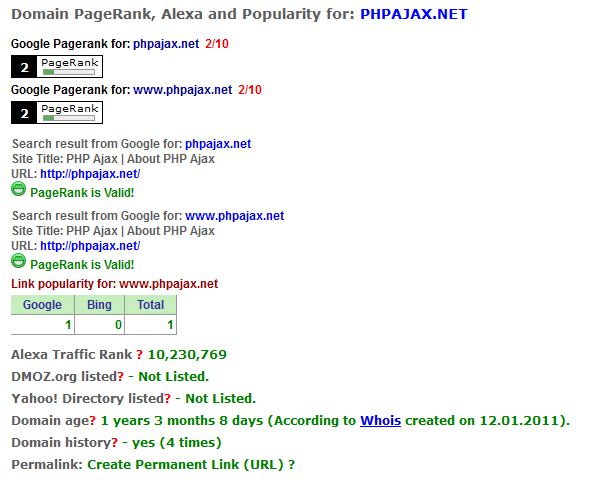Image resolution: width=609 pixels, height=480 pixels.
Task: Click the www.phpajax.net link after Google Pagerank
Action: [x=183, y=90]
